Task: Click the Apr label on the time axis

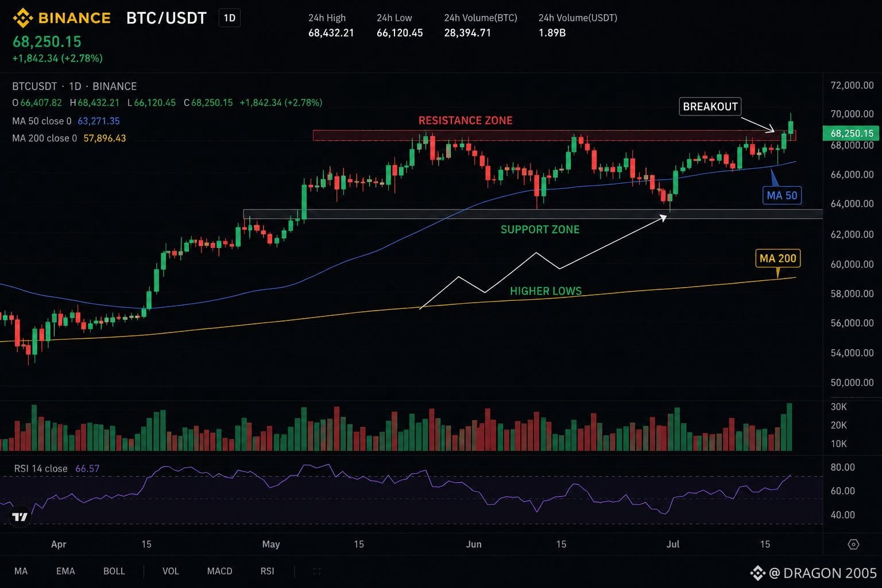Action: pyautogui.click(x=59, y=544)
